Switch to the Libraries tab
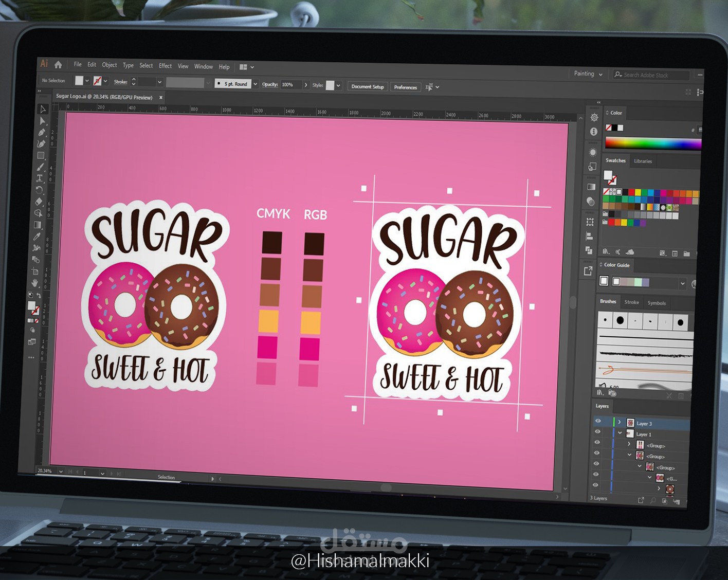This screenshot has height=580, width=728. pyautogui.click(x=643, y=161)
